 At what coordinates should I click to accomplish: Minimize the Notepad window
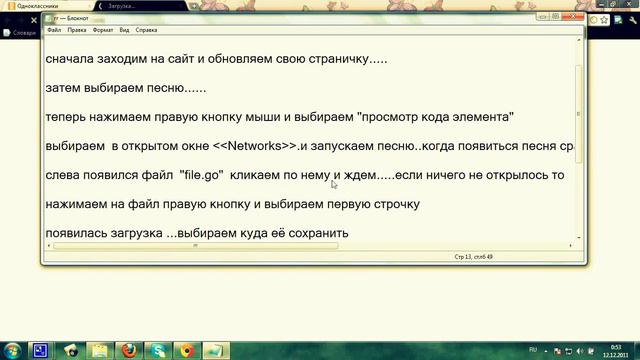(x=542, y=17)
